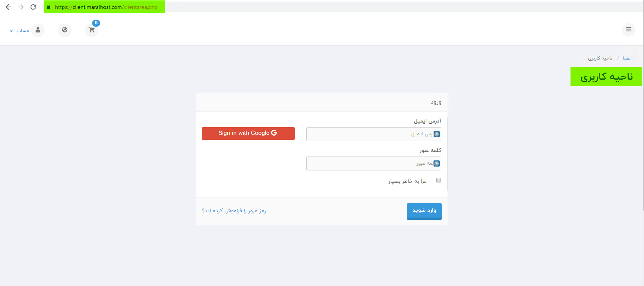Reload the page with the refresh icon
644x286 pixels.
pos(33,7)
